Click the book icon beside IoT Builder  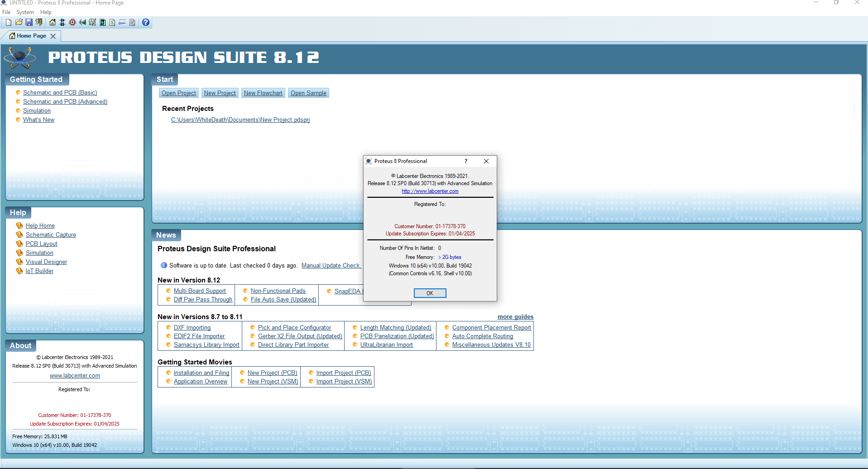coord(19,271)
